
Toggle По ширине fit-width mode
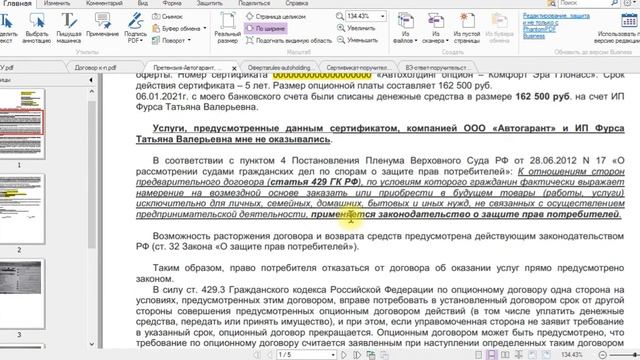pos(265,29)
